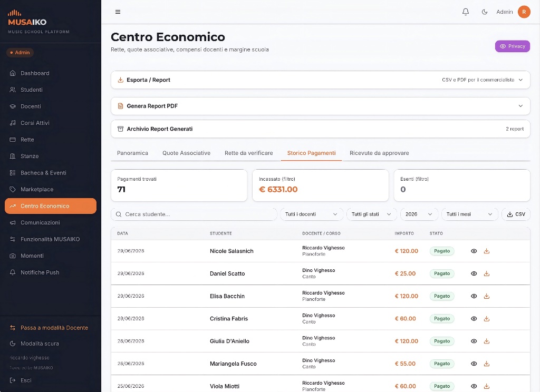540x392 pixels.
Task: Click Pagato badge for Nicole Salasnich
Action: coord(442,251)
